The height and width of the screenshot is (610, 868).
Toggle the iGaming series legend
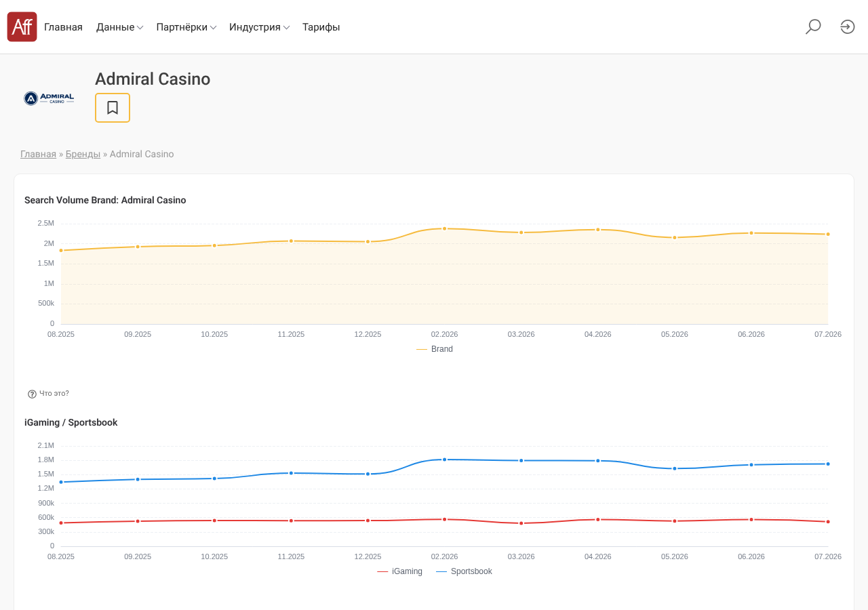[x=399, y=571]
